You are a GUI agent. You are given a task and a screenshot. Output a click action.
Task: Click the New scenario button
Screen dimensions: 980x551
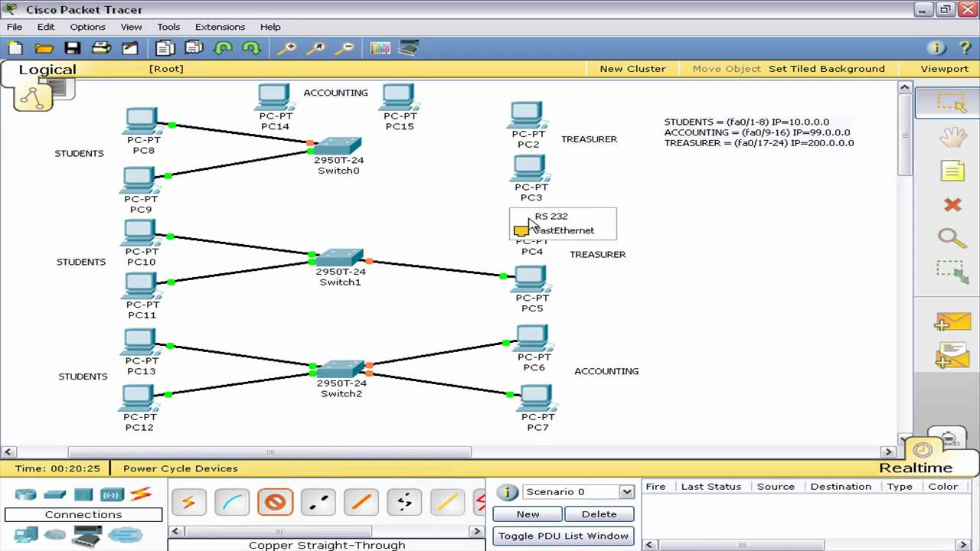click(528, 514)
